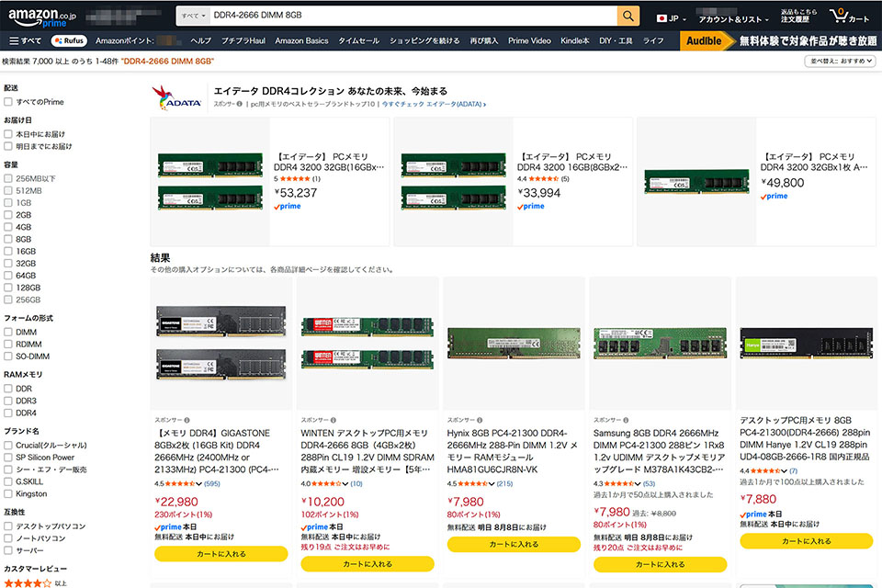Click the ADATA hummingbird brand logo
The image size is (882, 588).
pyautogui.click(x=177, y=97)
